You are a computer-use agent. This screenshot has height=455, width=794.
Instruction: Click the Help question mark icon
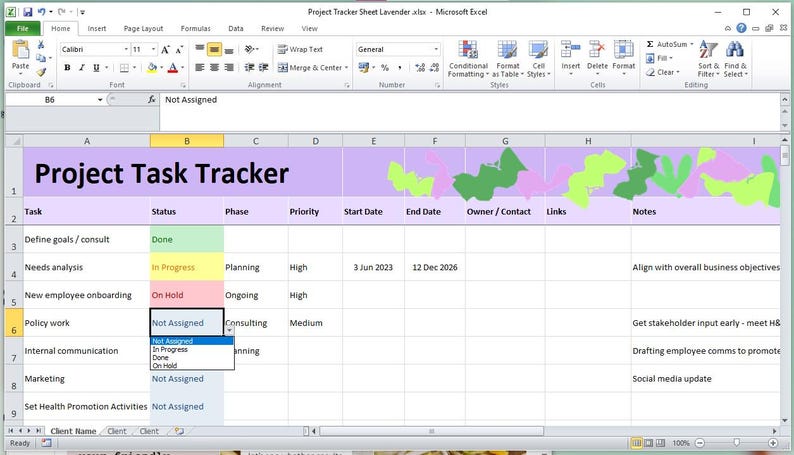point(741,28)
